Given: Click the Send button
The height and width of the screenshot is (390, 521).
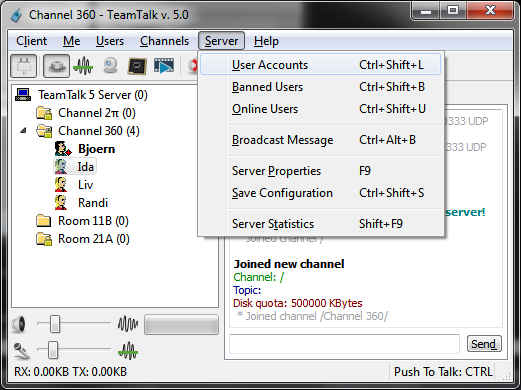Looking at the screenshot, I should coord(484,344).
